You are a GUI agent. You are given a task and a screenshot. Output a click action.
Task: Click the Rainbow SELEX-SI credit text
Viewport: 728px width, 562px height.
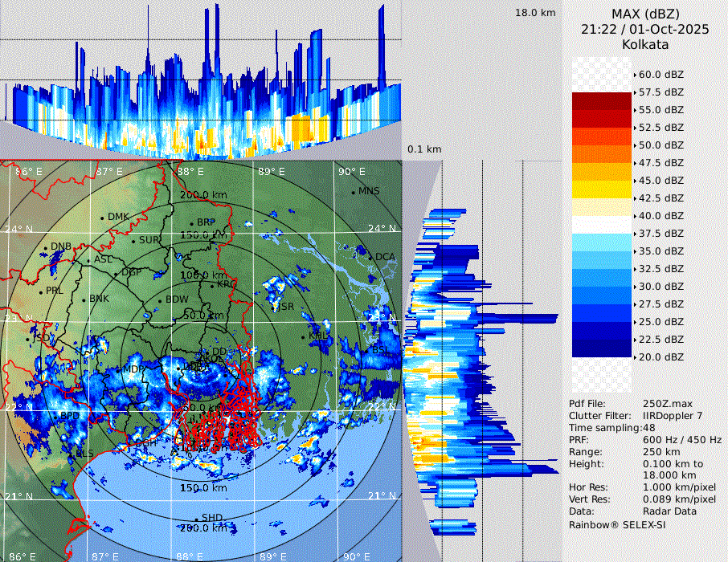[x=617, y=524]
